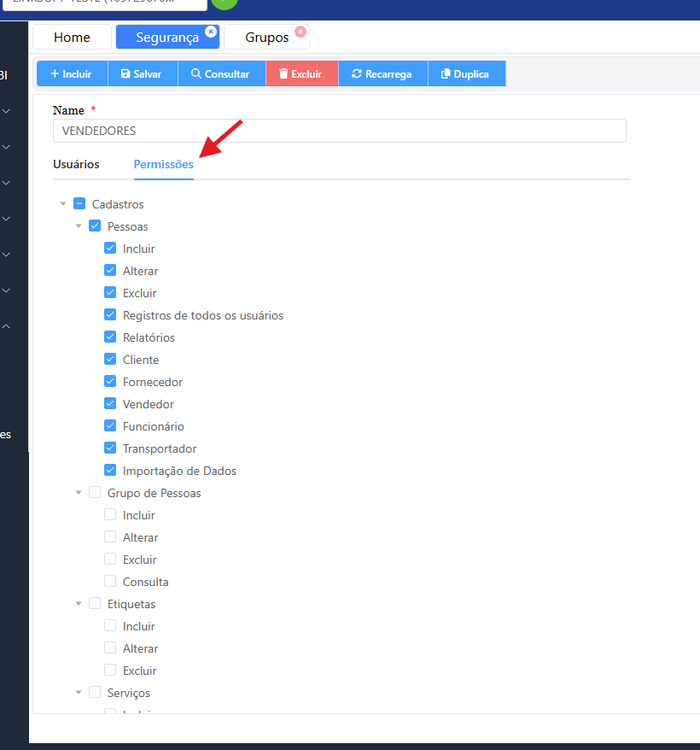Click the Duplica copy button
Viewport: 700px width, 750px height.
coord(465,74)
